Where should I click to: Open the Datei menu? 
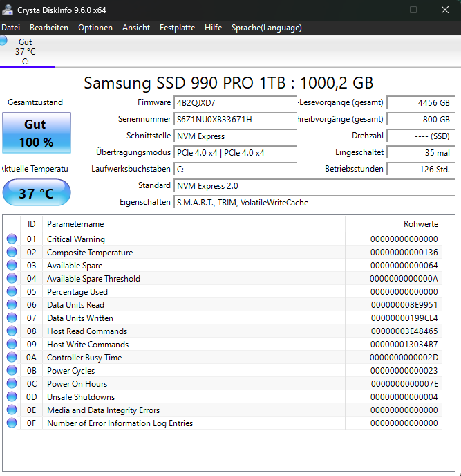click(x=10, y=28)
